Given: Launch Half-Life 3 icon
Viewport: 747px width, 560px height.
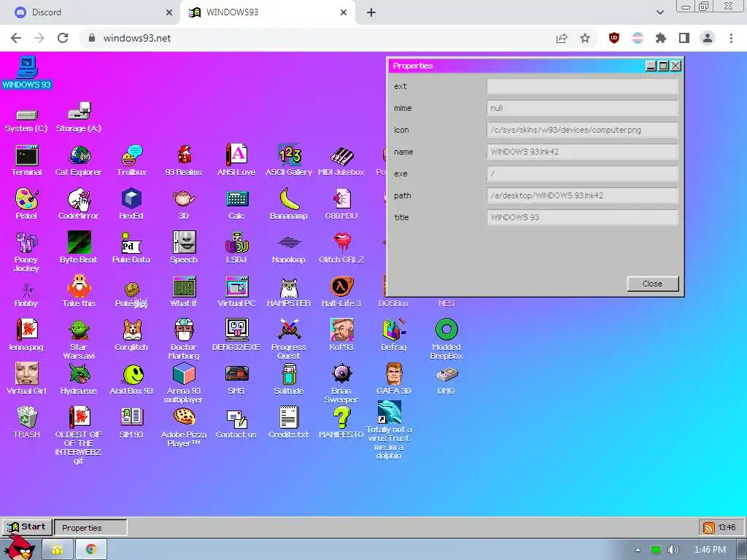Looking at the screenshot, I should (x=341, y=292).
